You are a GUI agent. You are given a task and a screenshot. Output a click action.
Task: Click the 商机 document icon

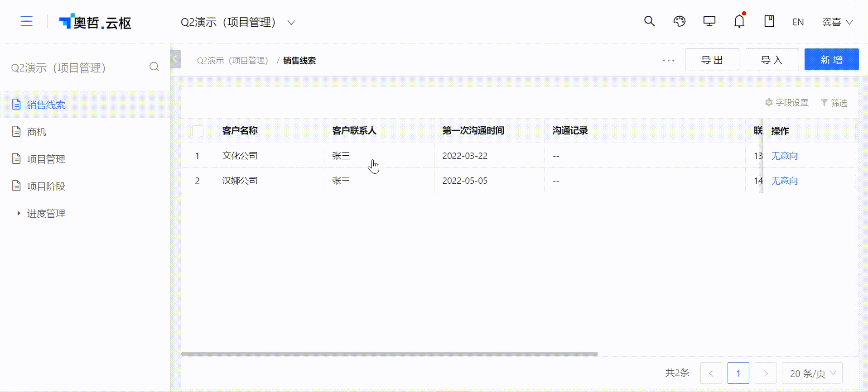[x=16, y=132]
